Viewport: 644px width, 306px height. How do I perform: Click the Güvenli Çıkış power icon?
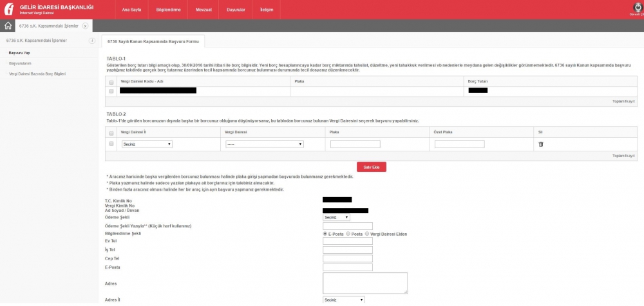(637, 8)
